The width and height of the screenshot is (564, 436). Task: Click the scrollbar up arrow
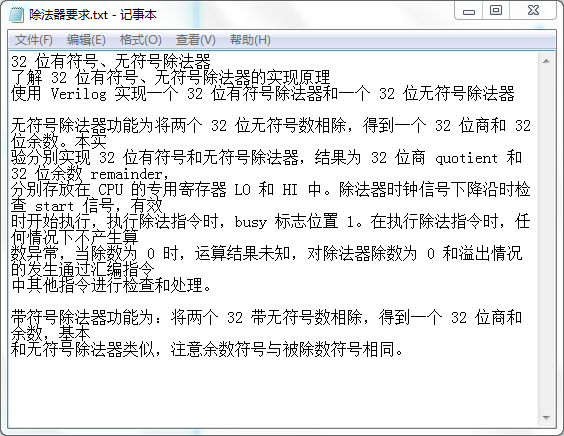click(546, 61)
